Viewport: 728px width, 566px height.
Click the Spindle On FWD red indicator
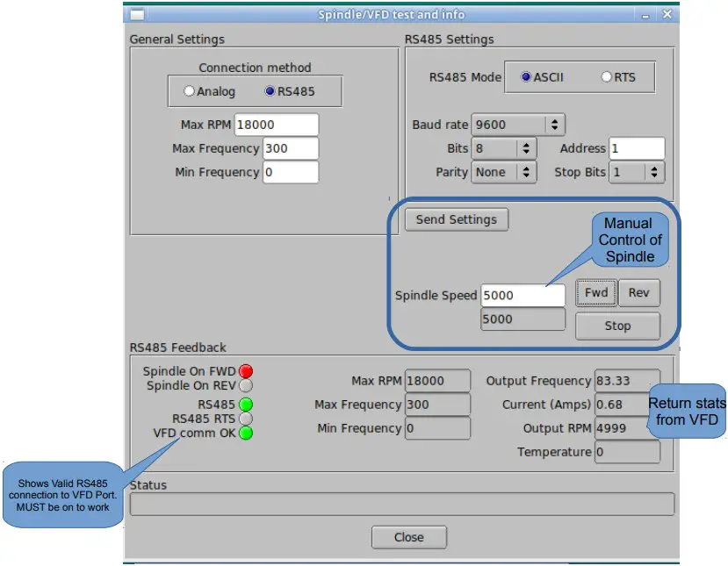(246, 371)
